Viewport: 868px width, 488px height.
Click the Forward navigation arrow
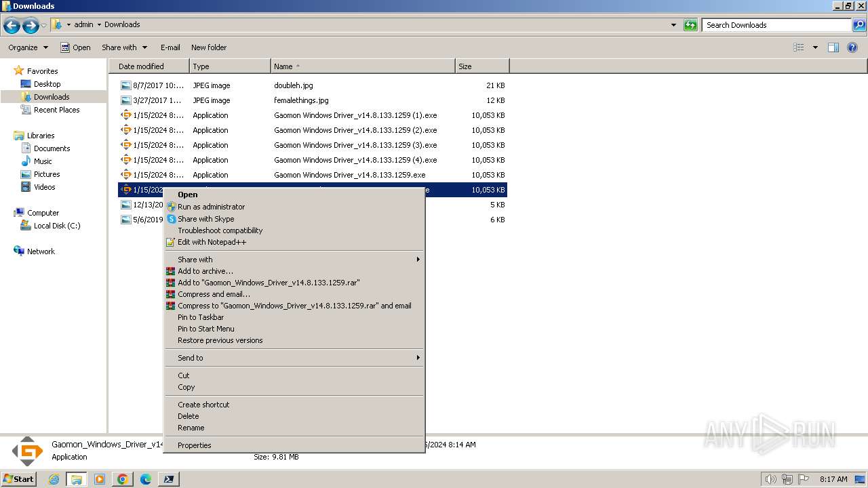(31, 26)
